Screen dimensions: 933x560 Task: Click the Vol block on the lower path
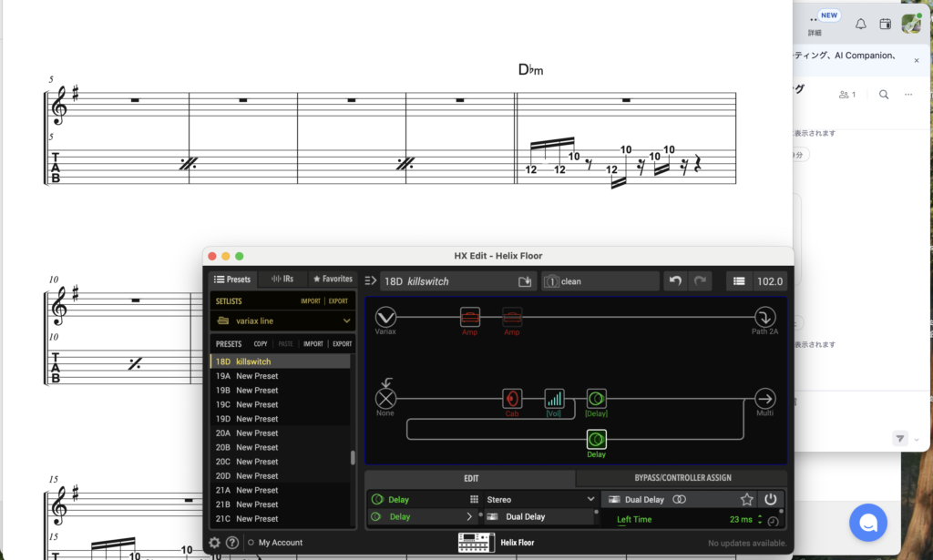coord(554,399)
